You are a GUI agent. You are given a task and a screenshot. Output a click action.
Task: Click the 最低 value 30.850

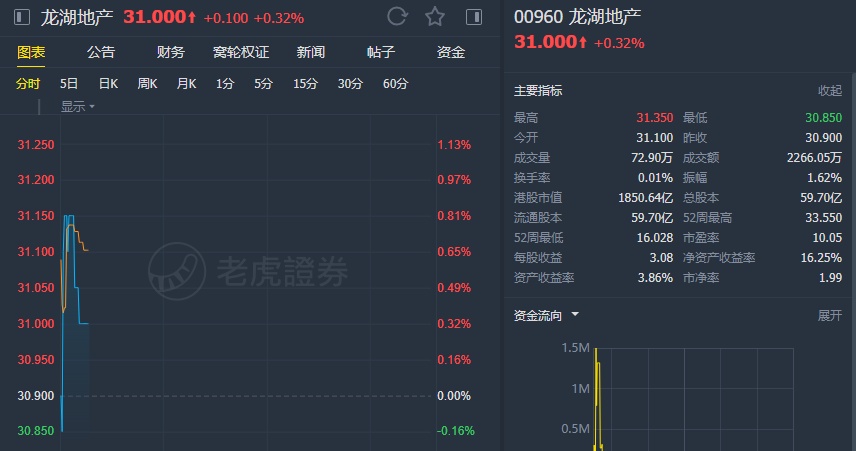coord(824,117)
